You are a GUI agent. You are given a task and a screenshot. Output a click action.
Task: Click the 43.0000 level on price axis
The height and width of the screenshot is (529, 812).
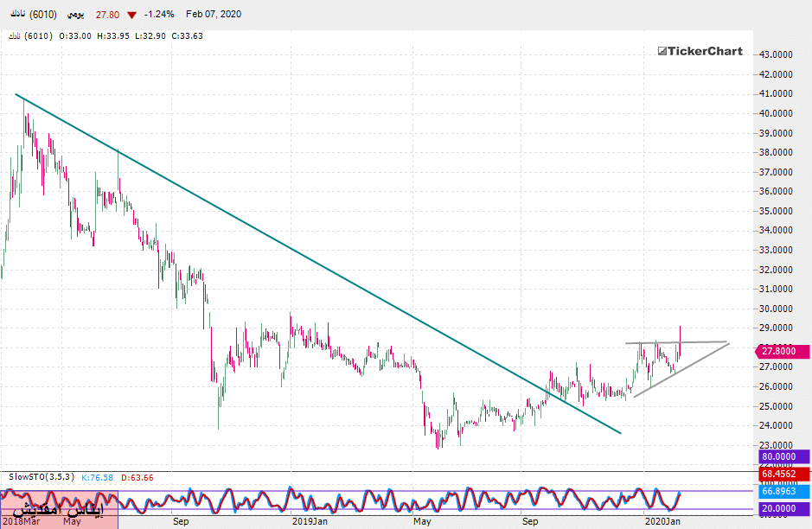pos(777,54)
